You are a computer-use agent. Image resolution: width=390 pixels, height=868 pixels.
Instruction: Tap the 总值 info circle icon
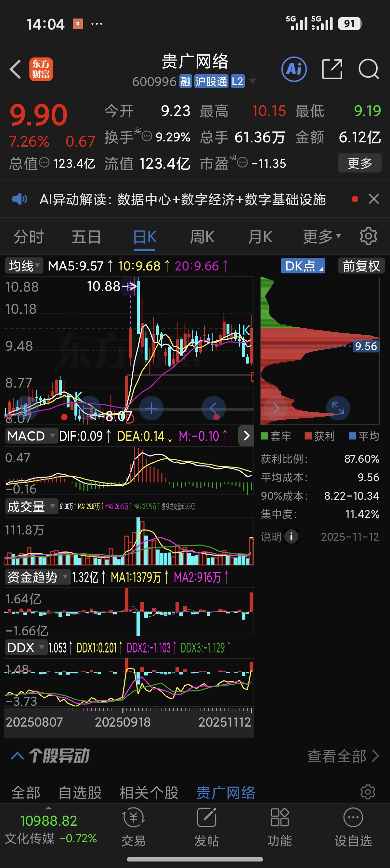coord(44,163)
